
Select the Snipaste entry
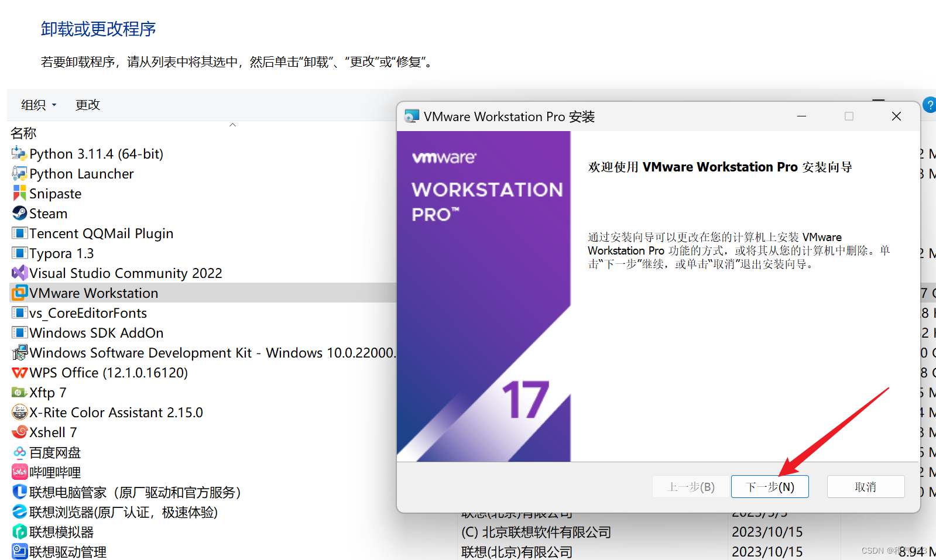(55, 194)
